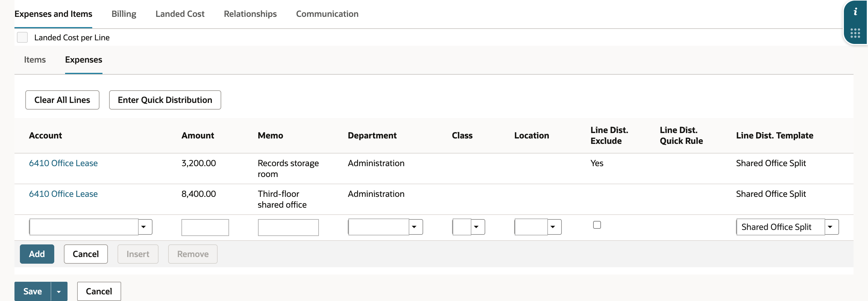The height and width of the screenshot is (301, 868).
Task: Focus the Department input field
Action: click(x=379, y=227)
